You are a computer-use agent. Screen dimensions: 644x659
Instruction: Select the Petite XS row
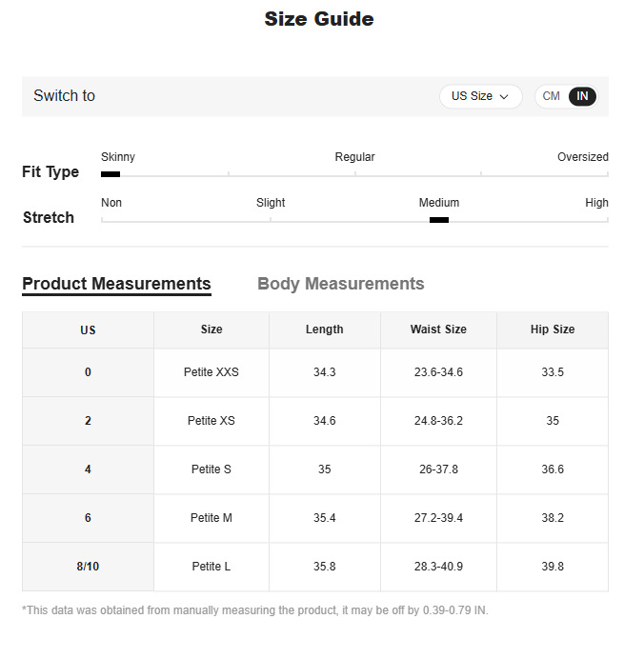[x=315, y=421]
